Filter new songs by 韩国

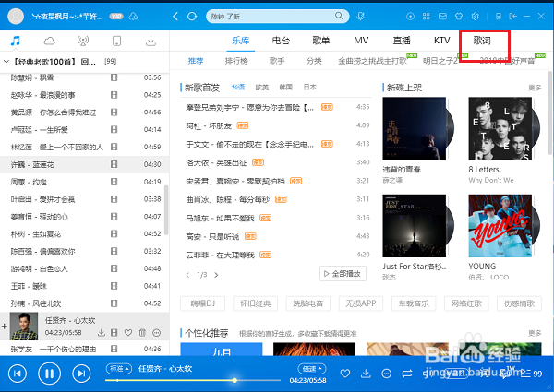point(286,87)
